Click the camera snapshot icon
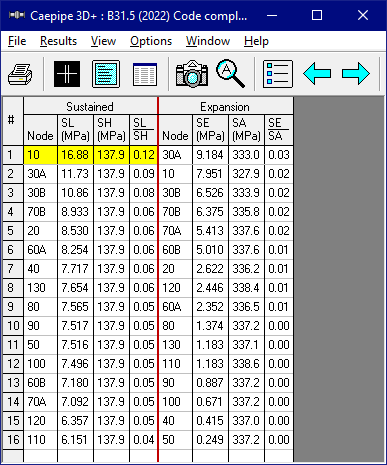This screenshot has height=465, width=387. coord(192,74)
